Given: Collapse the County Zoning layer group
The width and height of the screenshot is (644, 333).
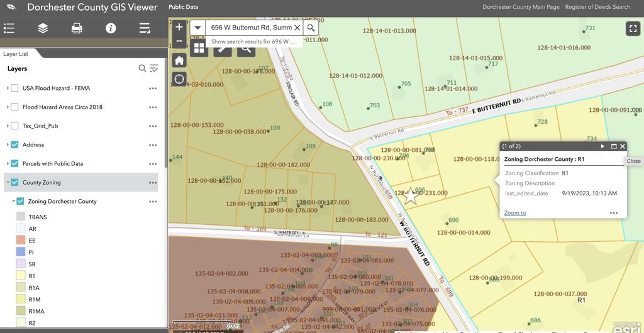Looking at the screenshot, I should pyautogui.click(x=8, y=183).
